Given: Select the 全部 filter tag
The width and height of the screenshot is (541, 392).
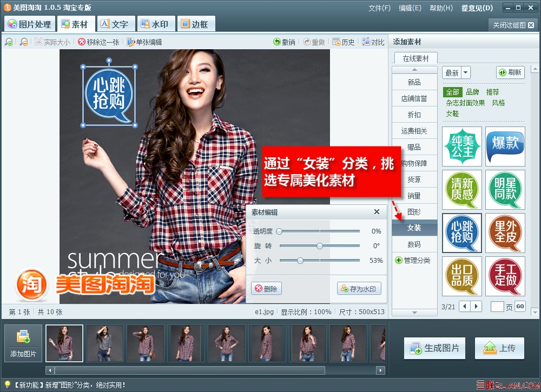Looking at the screenshot, I should (x=452, y=92).
